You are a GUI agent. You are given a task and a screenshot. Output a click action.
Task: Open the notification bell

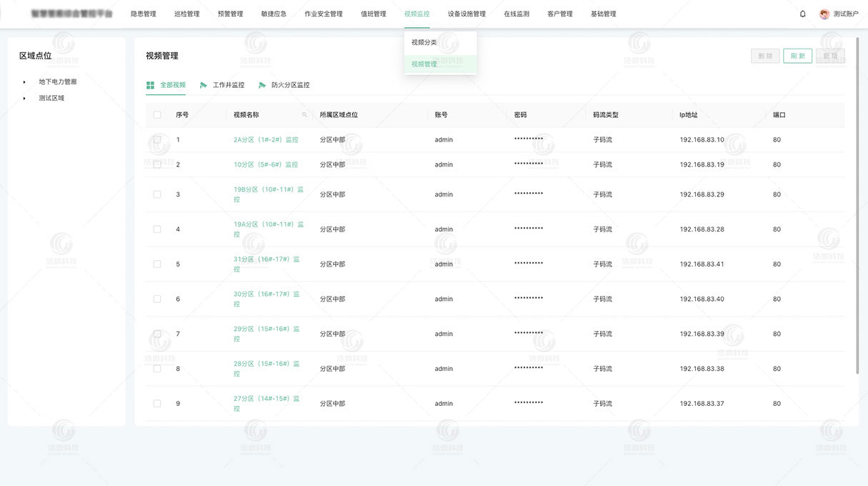point(802,13)
